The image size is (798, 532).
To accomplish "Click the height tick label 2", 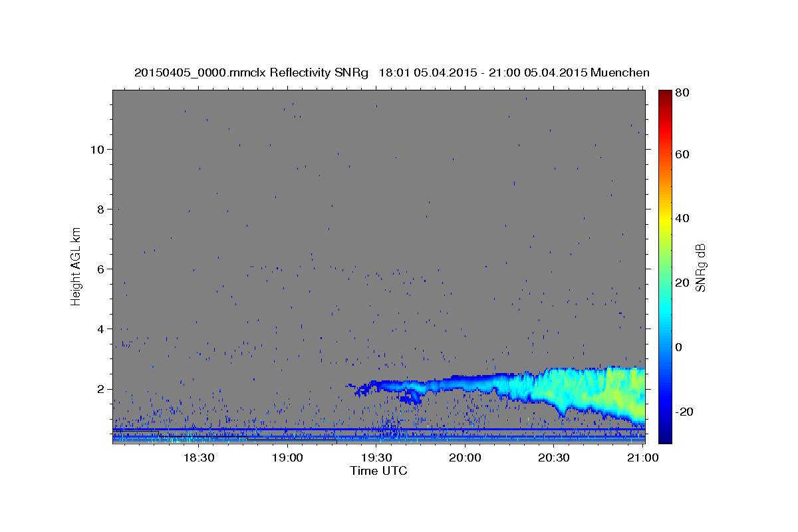I will coord(102,389).
